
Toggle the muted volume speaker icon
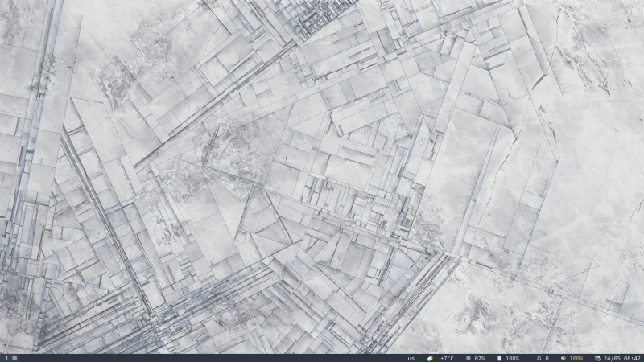tap(563, 358)
